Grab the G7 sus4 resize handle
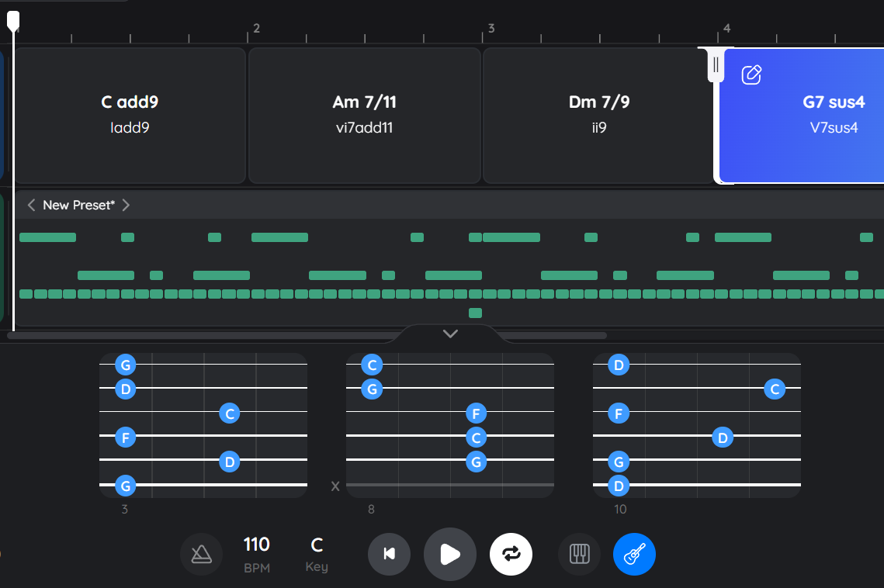The height and width of the screenshot is (588, 884). pyautogui.click(x=716, y=65)
